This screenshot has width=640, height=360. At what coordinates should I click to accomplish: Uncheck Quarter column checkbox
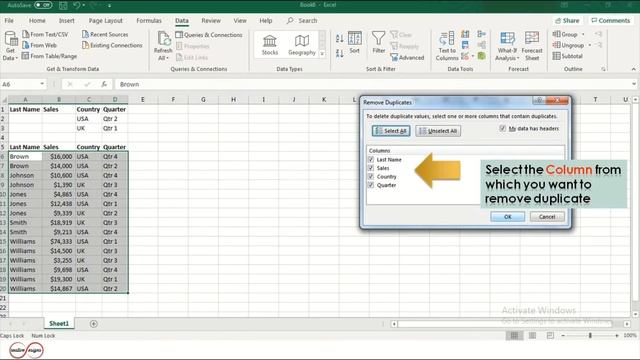371,185
